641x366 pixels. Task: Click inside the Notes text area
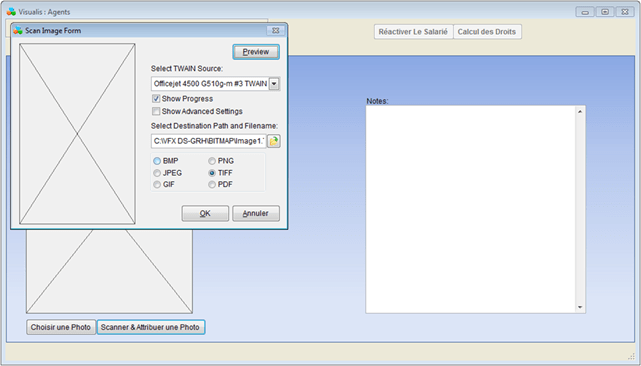point(471,209)
